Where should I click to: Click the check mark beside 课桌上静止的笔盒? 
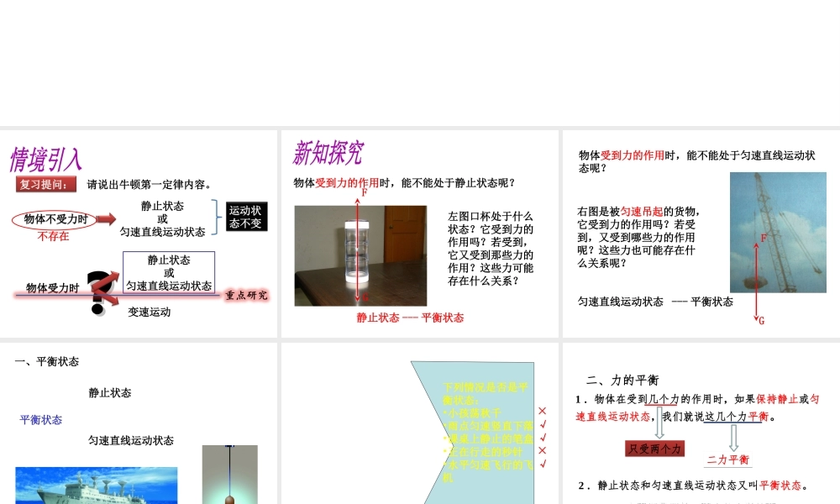pos(543,438)
